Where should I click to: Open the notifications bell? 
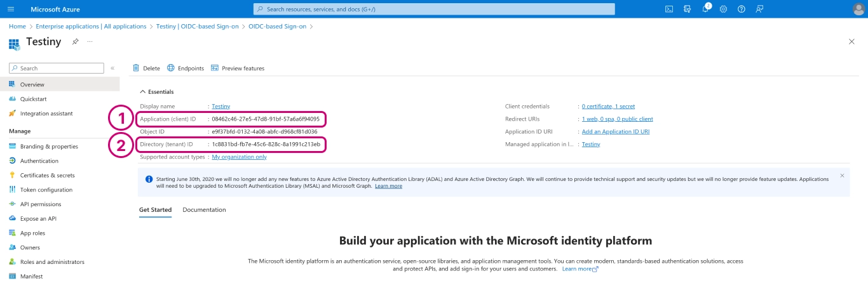coord(705,9)
